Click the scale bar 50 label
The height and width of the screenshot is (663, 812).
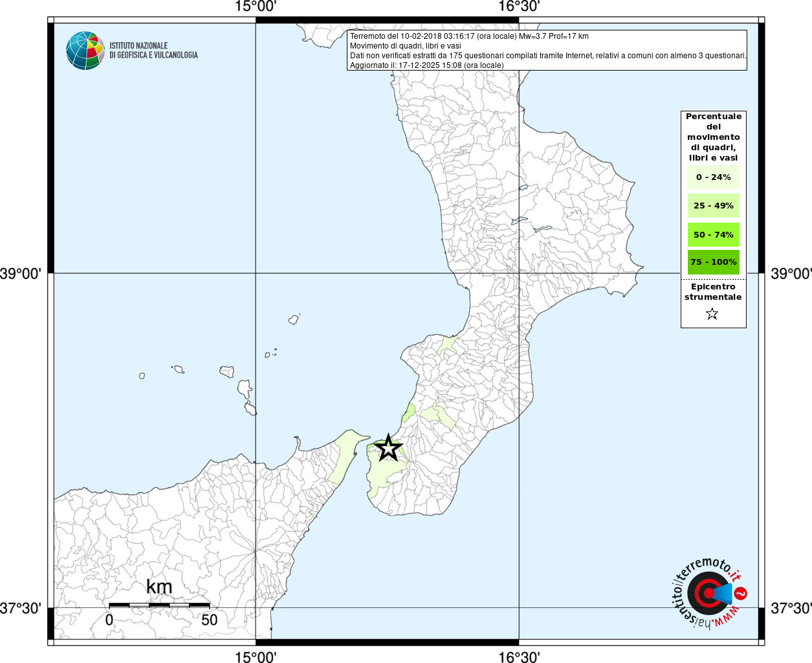coord(209,620)
